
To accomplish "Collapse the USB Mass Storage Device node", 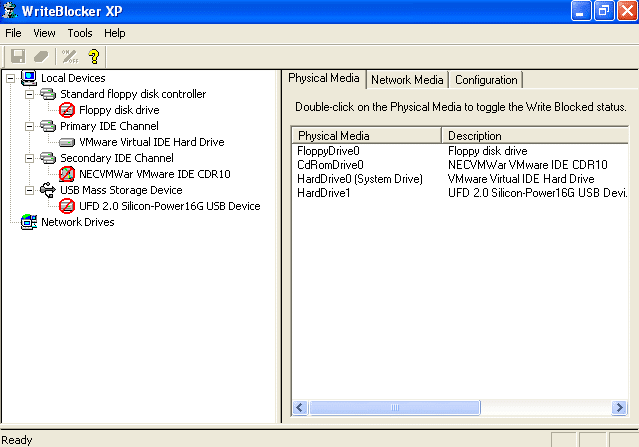I will [29, 190].
